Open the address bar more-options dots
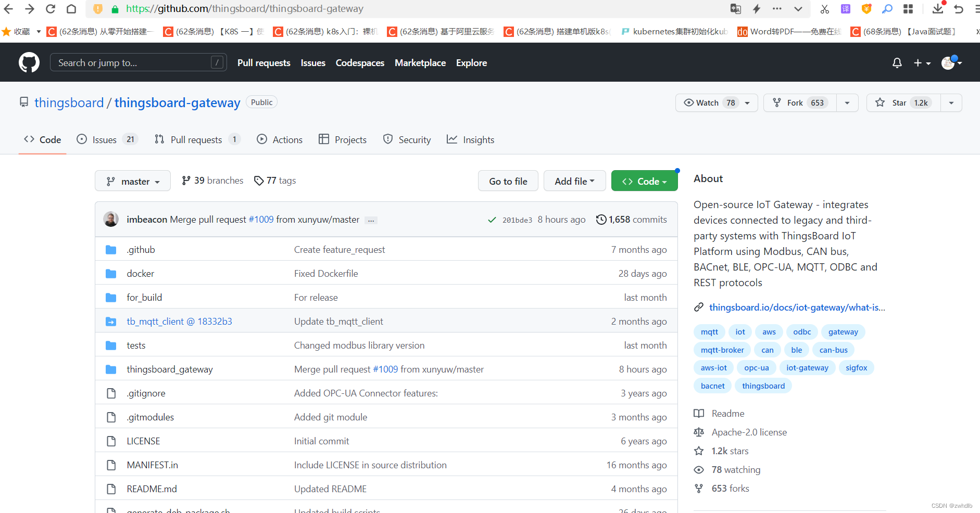Screen dimensions: 980x513 pyautogui.click(x=777, y=9)
